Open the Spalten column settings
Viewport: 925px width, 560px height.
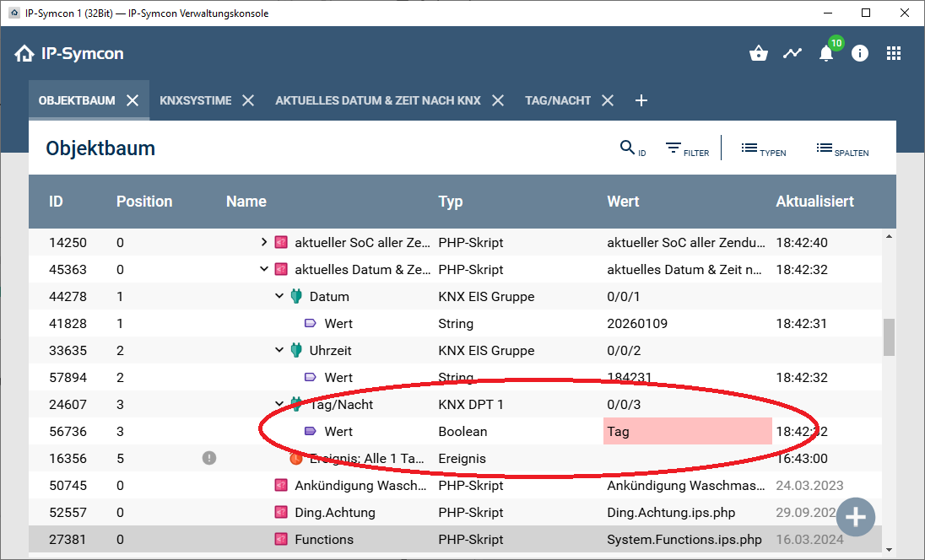[x=841, y=149]
